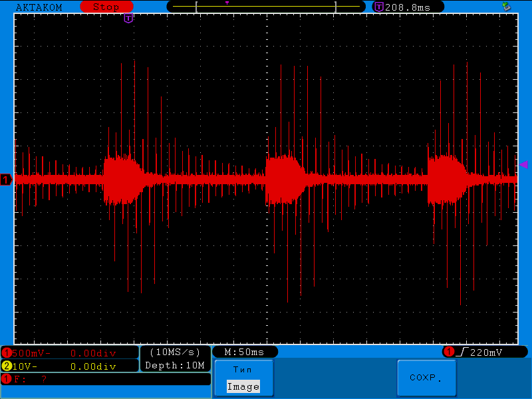The image size is (532, 399).
Task: Open the Тип Image save type menu
Action: tap(243, 378)
